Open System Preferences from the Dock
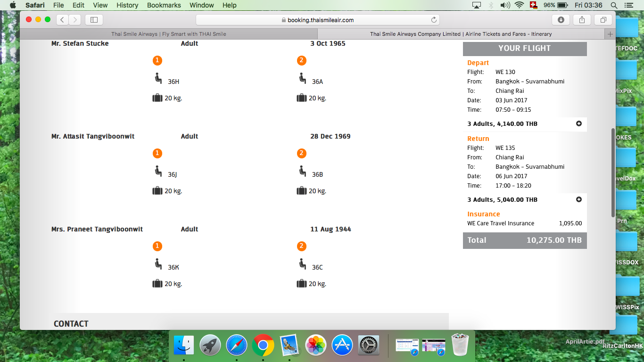 click(369, 346)
